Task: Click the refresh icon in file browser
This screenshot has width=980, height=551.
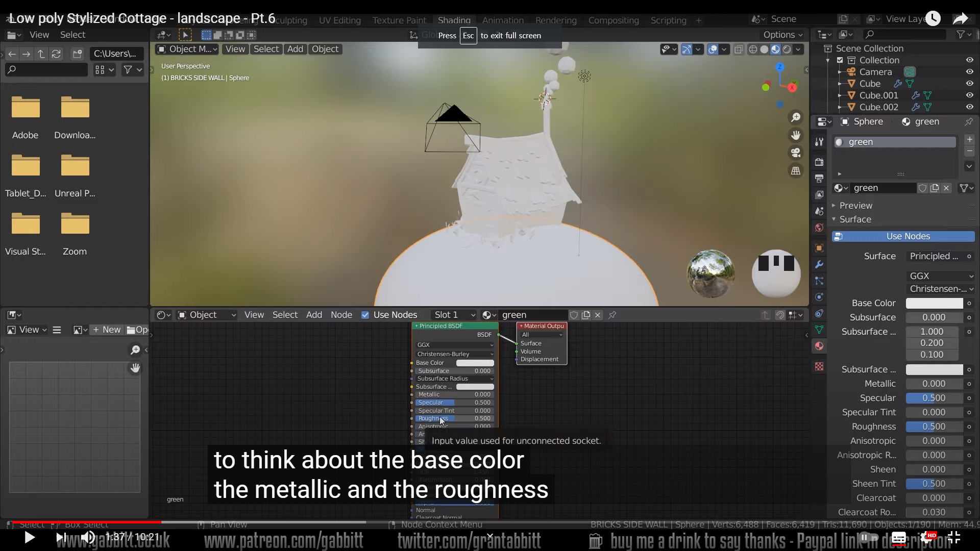Action: 56,54
